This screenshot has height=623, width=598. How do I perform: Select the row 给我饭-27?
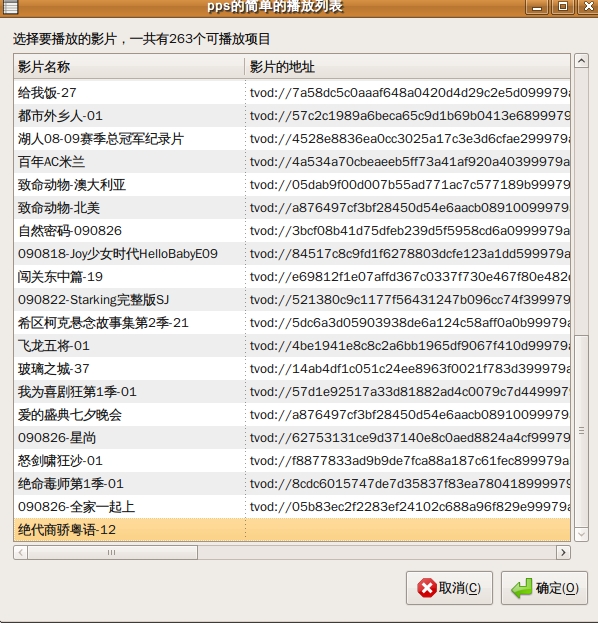click(x=292, y=93)
